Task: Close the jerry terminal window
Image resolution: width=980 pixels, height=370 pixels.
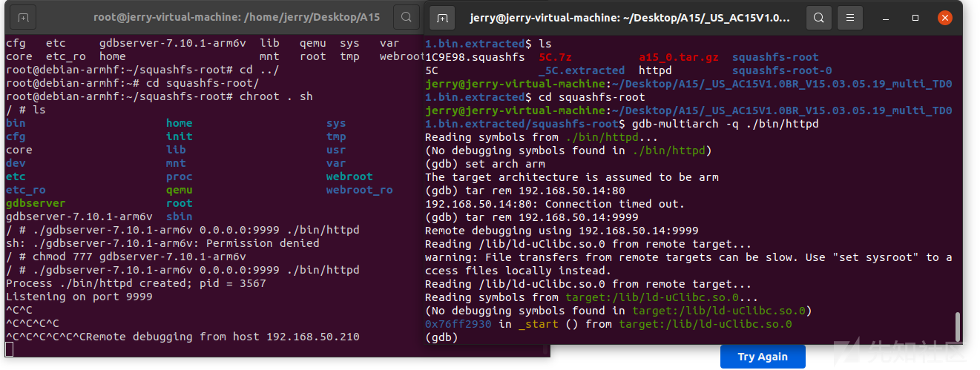Action: pos(944,17)
